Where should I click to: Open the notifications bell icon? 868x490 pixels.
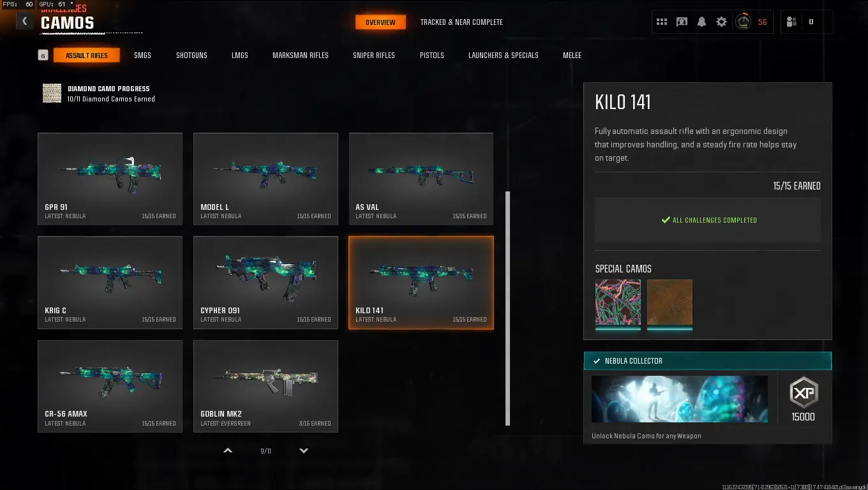(x=701, y=22)
